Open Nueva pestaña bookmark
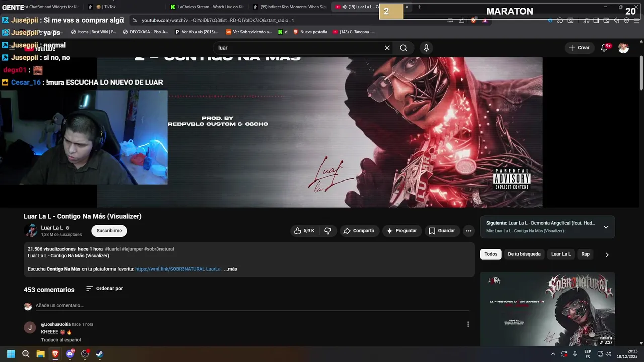Screen dimensions: 644x362 [x=310, y=32]
